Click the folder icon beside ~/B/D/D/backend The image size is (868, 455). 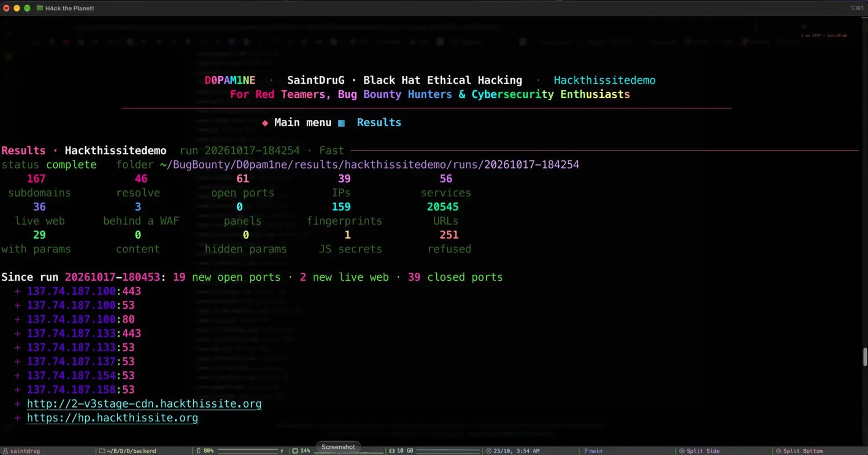pyautogui.click(x=102, y=451)
